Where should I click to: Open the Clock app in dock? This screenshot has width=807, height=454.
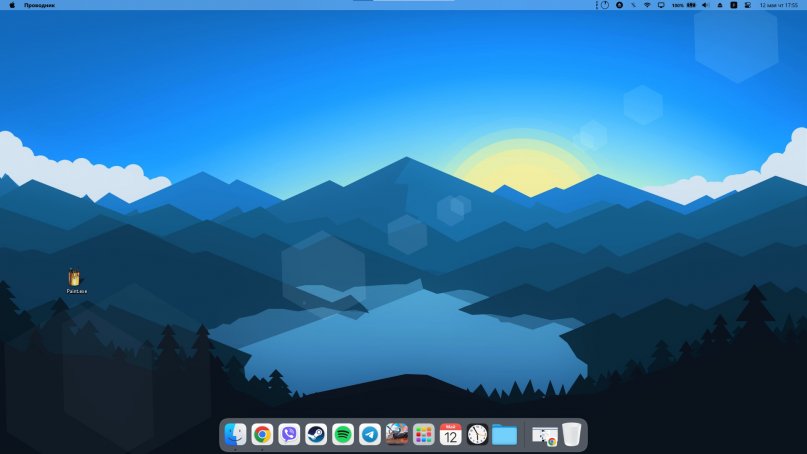click(x=477, y=434)
